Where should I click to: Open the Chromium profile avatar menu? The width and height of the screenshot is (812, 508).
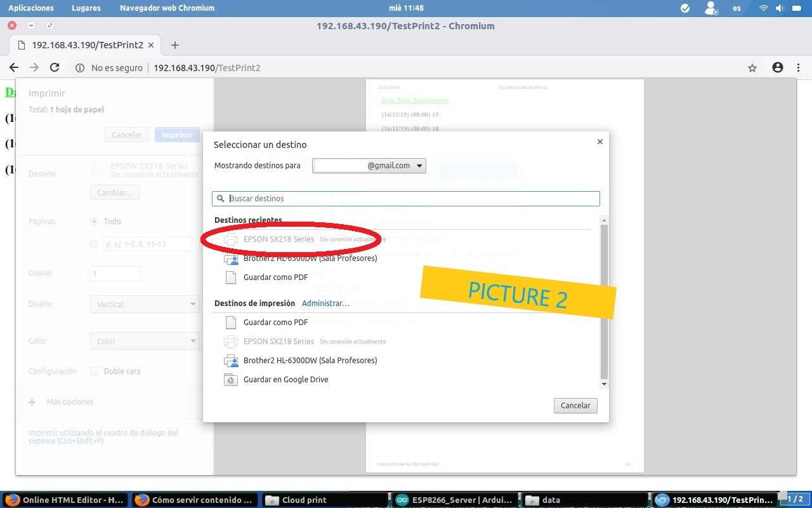point(778,68)
